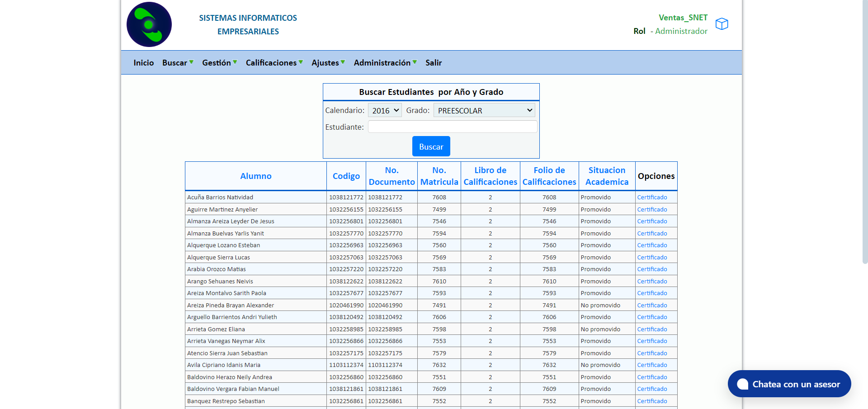Open Chatea con un asesor chat
The width and height of the screenshot is (868, 409).
coord(789,384)
